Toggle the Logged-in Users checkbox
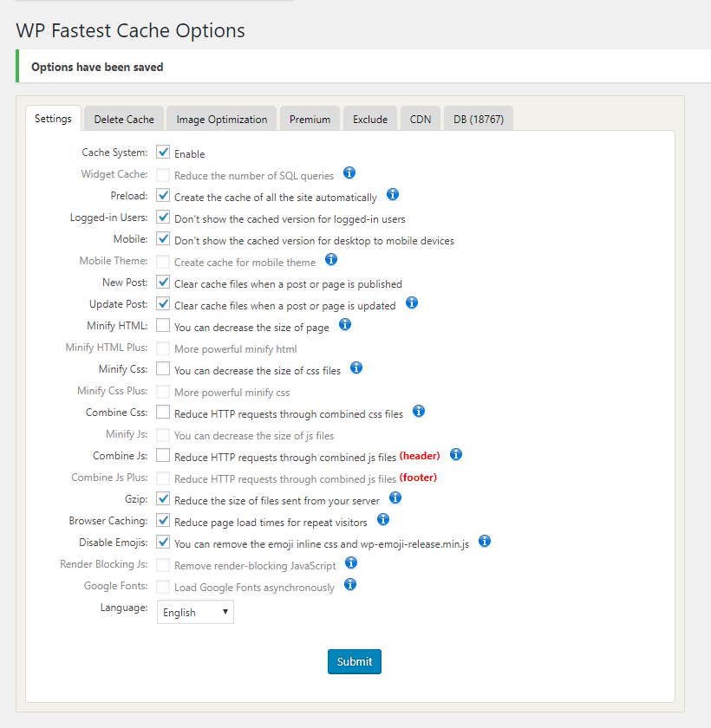This screenshot has height=728, width=711. (163, 217)
